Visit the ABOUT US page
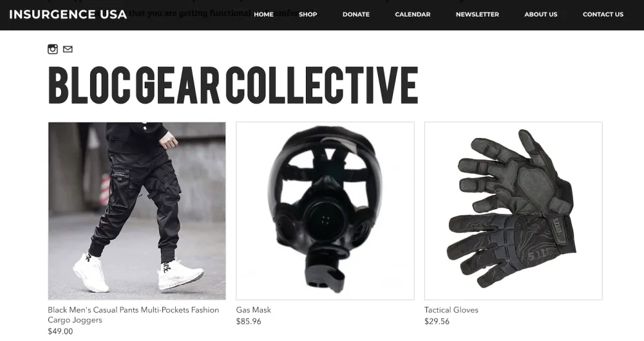644x341 pixels. point(540,14)
